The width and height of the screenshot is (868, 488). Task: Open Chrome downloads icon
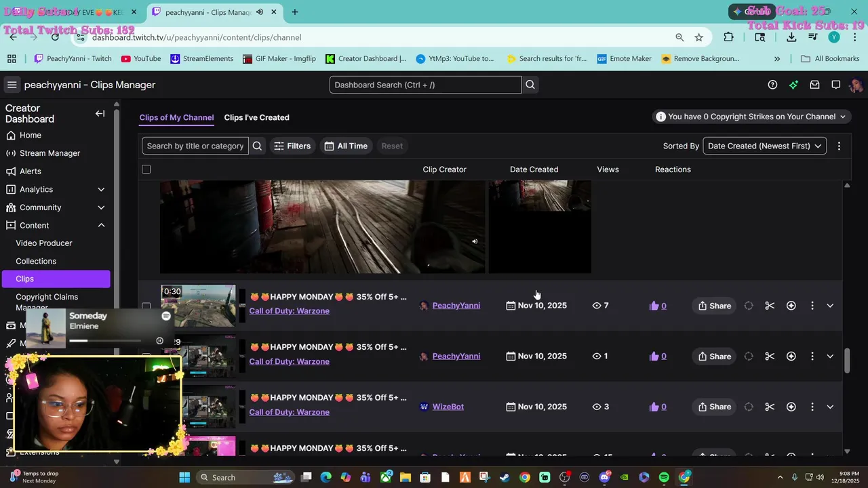[x=791, y=37]
